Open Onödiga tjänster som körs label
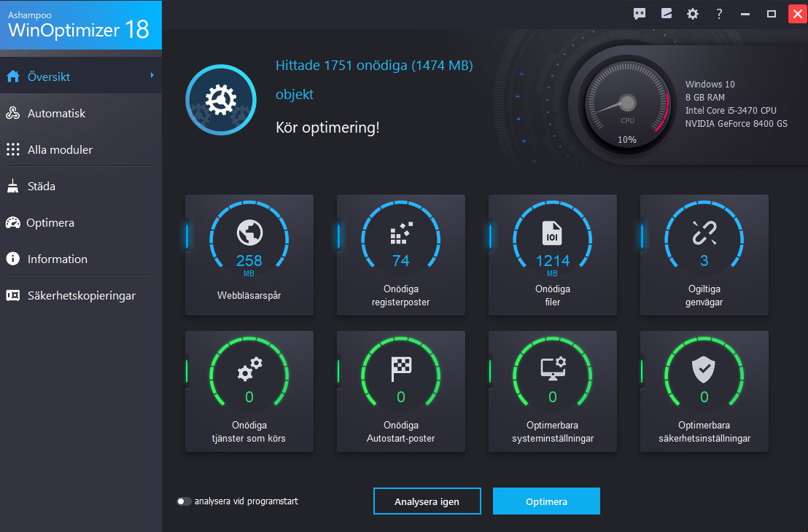This screenshot has width=808, height=532. 249,431
